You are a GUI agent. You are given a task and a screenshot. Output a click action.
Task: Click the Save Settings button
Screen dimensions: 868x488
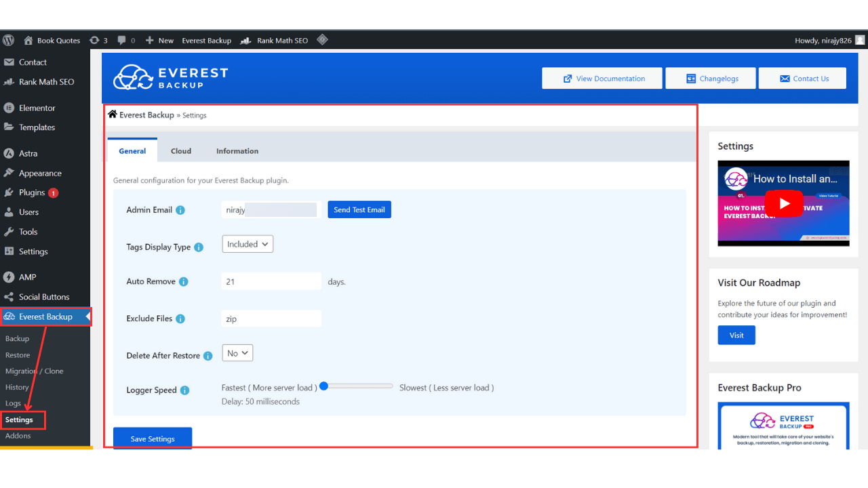pos(153,439)
